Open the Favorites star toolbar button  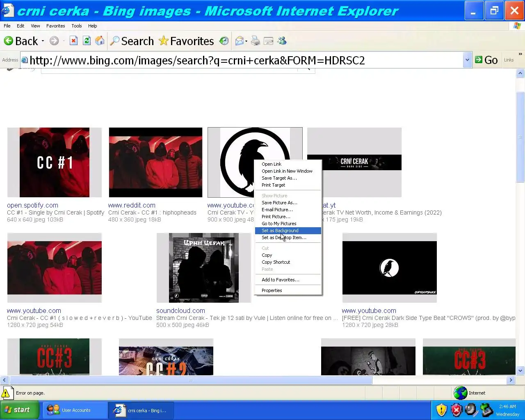click(187, 41)
